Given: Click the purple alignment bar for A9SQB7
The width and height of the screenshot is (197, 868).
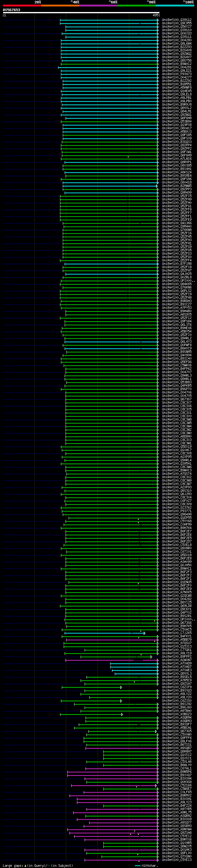Looking at the screenshot, I should 122,749.
